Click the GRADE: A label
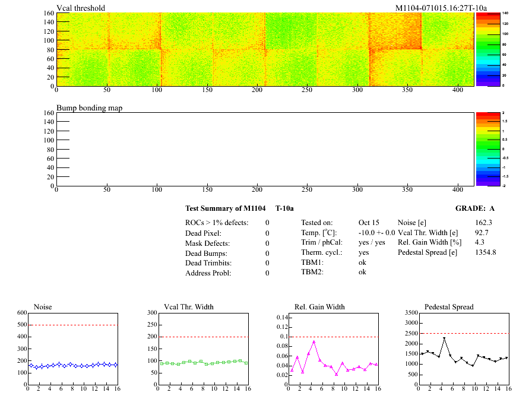The height and width of the screenshot is (399, 532). (x=474, y=208)
